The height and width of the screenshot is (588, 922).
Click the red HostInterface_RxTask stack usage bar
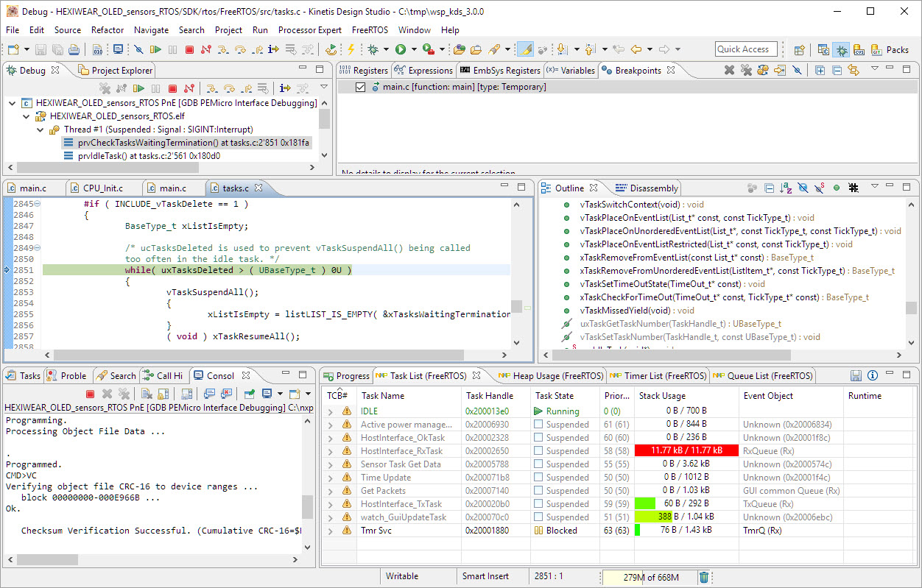pyautogui.click(x=686, y=451)
